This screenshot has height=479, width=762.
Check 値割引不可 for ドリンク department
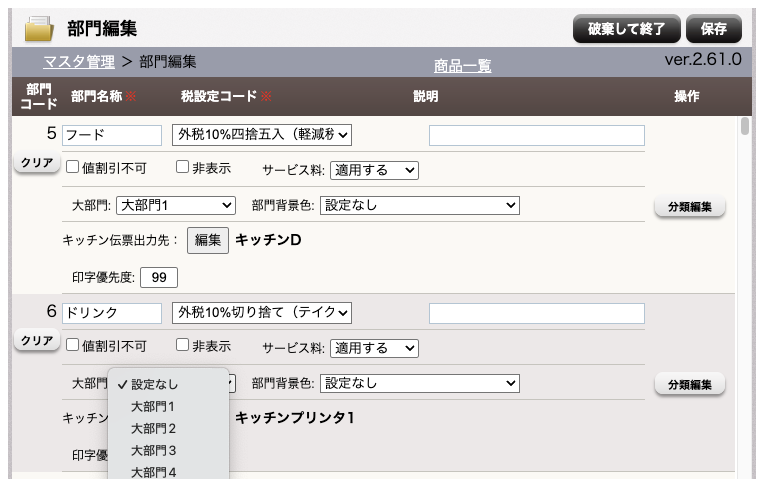[x=72, y=346]
